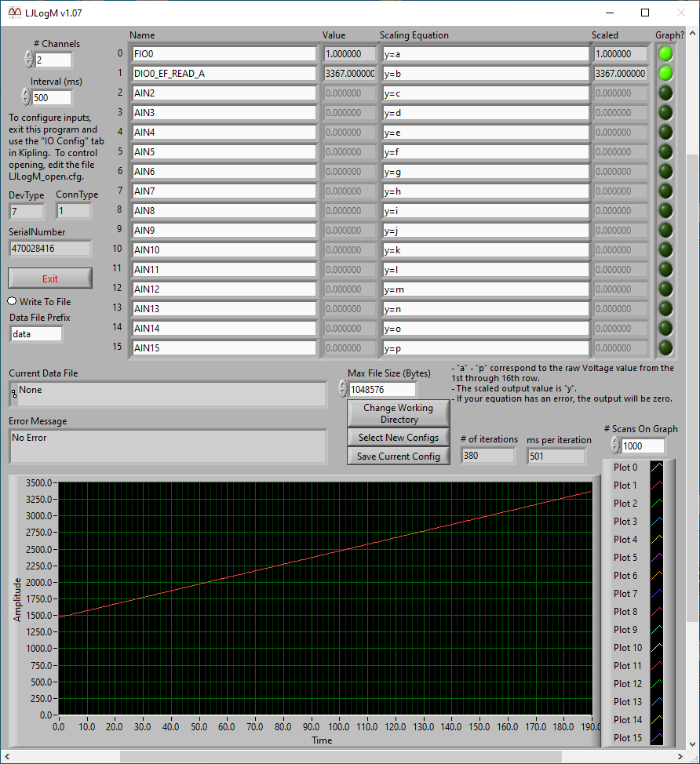700x764 pixels.
Task: Click the Select New Configs button
Action: pyautogui.click(x=398, y=437)
